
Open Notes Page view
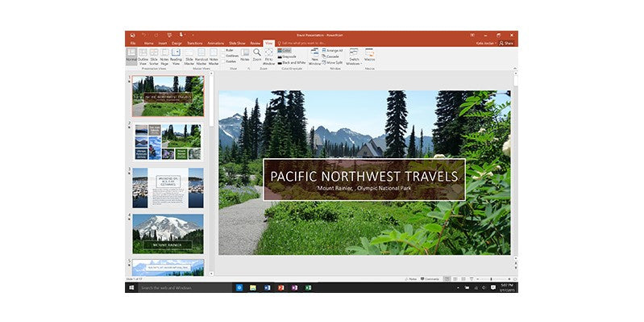coord(164,56)
